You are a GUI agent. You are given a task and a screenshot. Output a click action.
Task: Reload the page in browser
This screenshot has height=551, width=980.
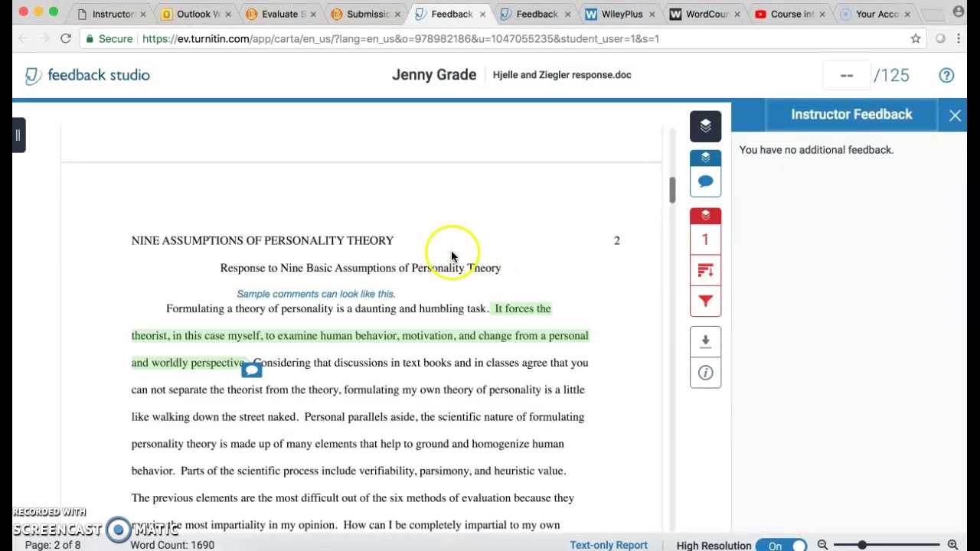tap(66, 38)
